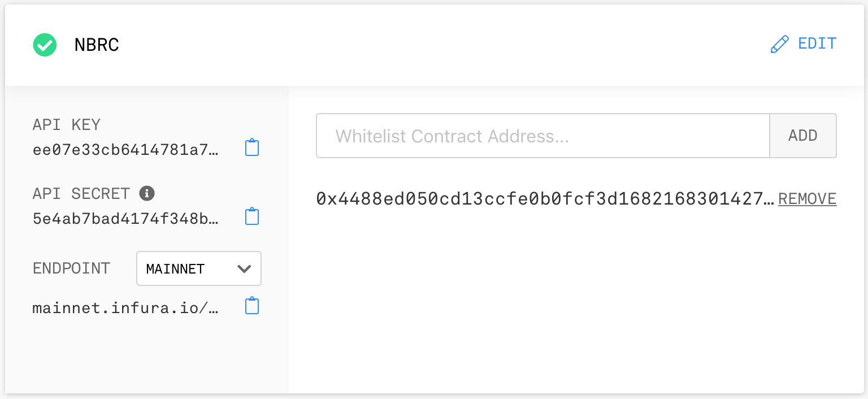Copy the API secret with clipboard icon
This screenshot has height=399, width=868.
pos(252,216)
